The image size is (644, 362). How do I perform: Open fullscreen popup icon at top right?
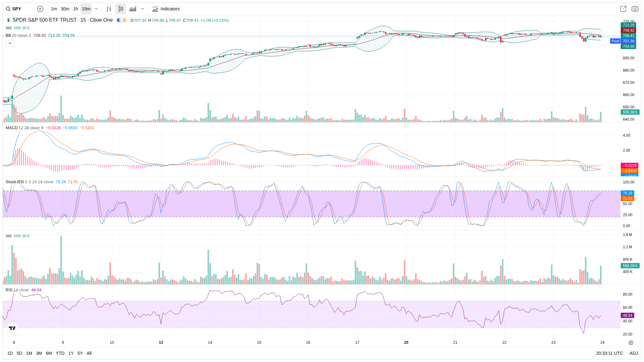point(623,9)
